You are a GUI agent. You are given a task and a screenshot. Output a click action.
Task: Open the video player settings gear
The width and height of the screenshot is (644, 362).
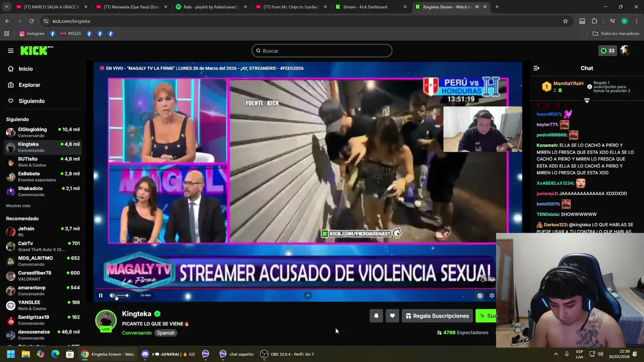492,296
